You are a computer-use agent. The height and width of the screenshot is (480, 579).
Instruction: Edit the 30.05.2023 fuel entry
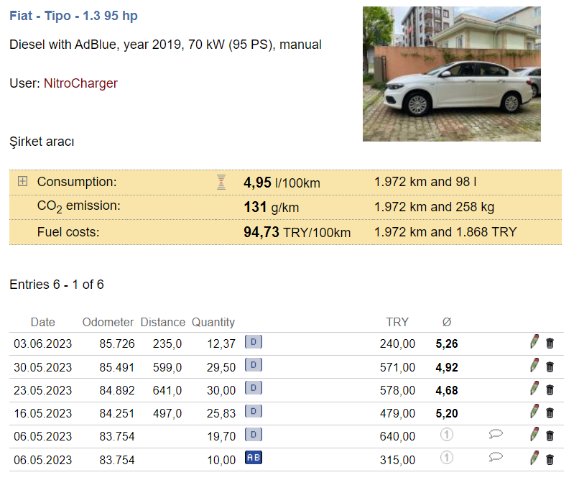[x=534, y=365]
